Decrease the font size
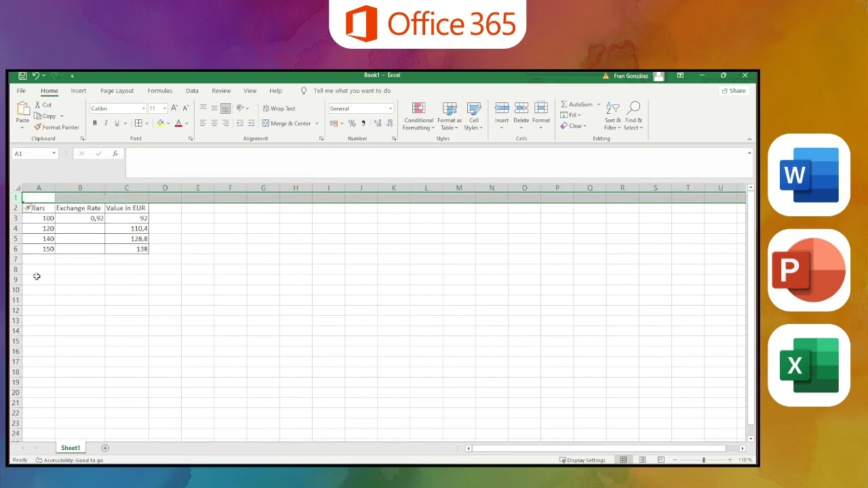 (185, 108)
